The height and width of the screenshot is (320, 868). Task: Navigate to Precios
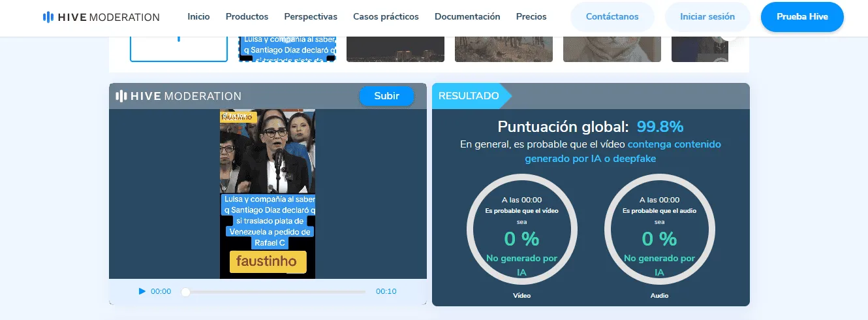(531, 16)
